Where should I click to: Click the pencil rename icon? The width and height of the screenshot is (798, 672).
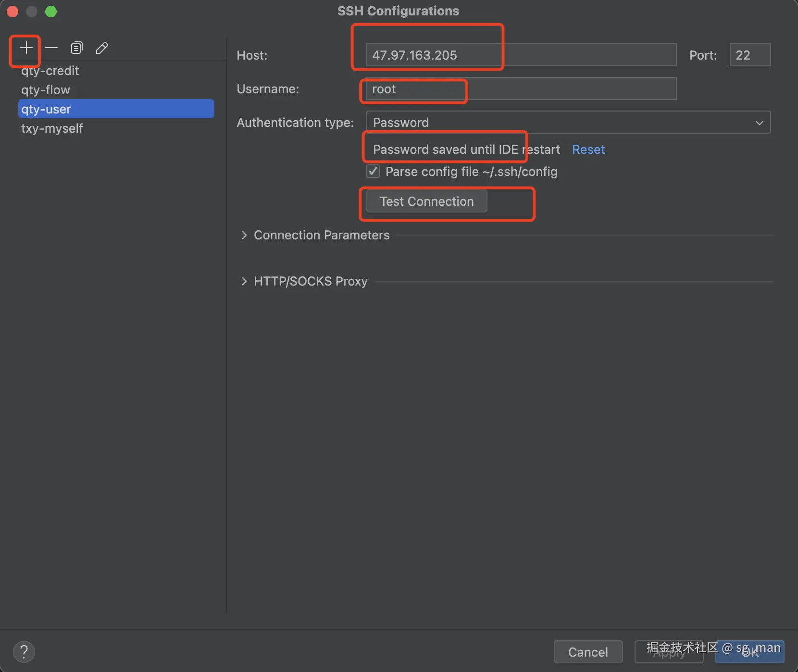(x=102, y=48)
